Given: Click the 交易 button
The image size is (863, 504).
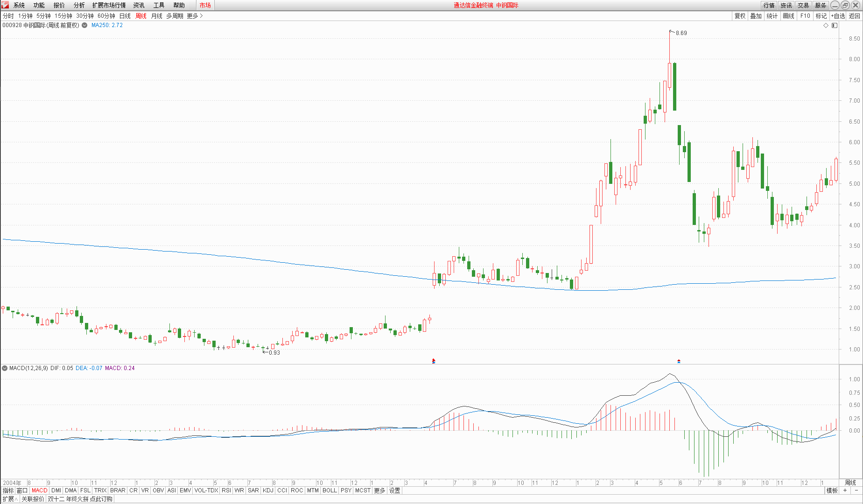Looking at the screenshot, I should click(803, 5).
